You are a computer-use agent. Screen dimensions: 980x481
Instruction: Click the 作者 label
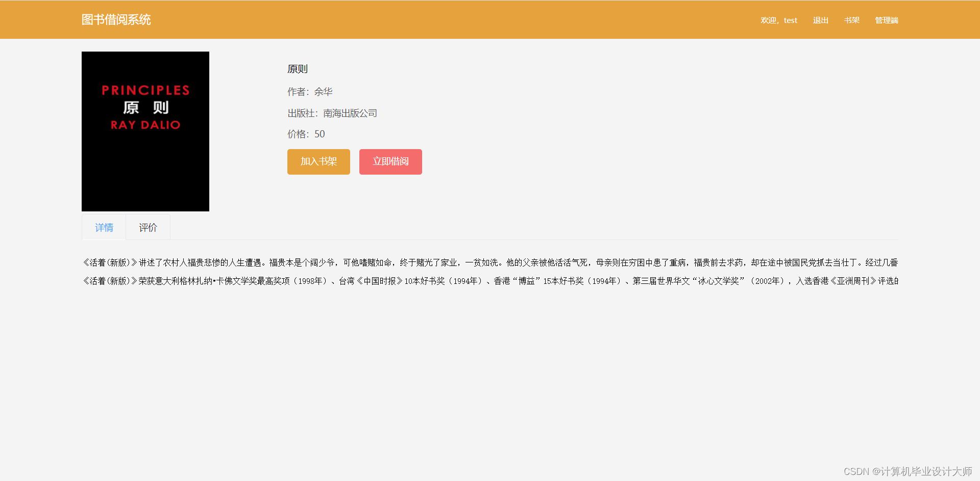(x=298, y=92)
